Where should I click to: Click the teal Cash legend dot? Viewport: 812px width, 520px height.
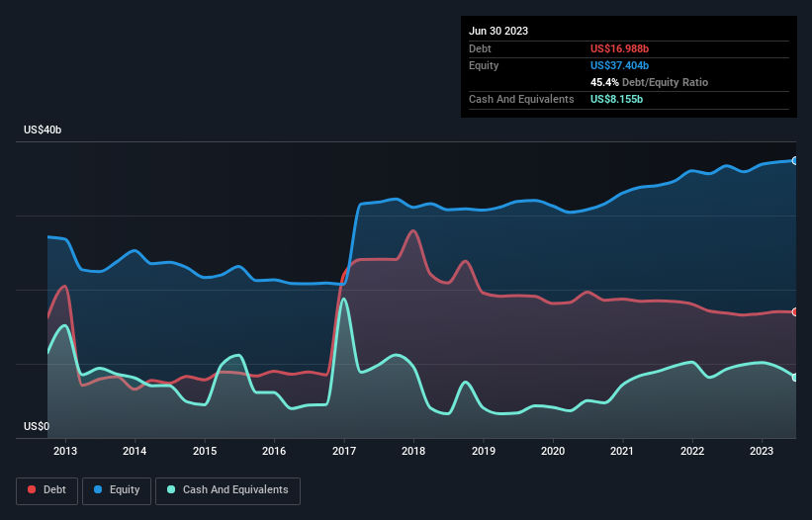[x=172, y=490]
